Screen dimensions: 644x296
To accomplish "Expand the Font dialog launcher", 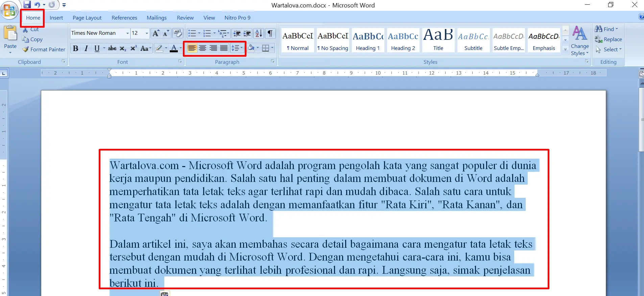I will tap(180, 61).
